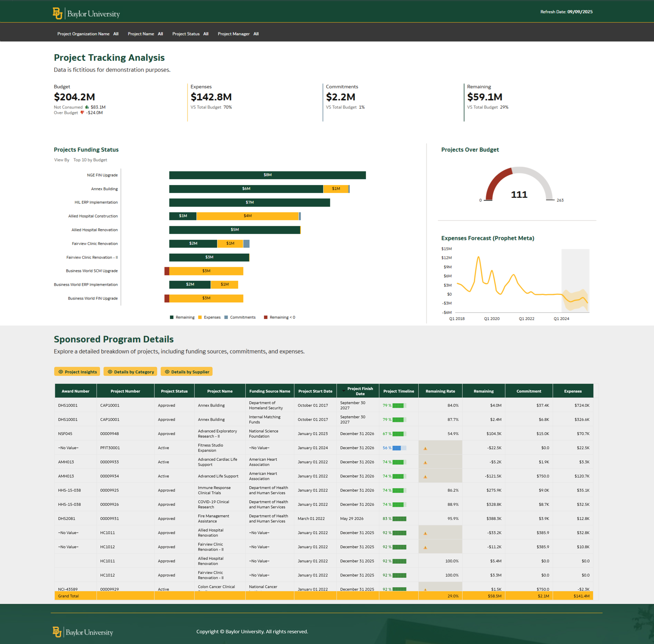The image size is (654, 644).
Task: Click the 67 % timeline bar for Advanced Exploratory Research
Action: coord(399,434)
